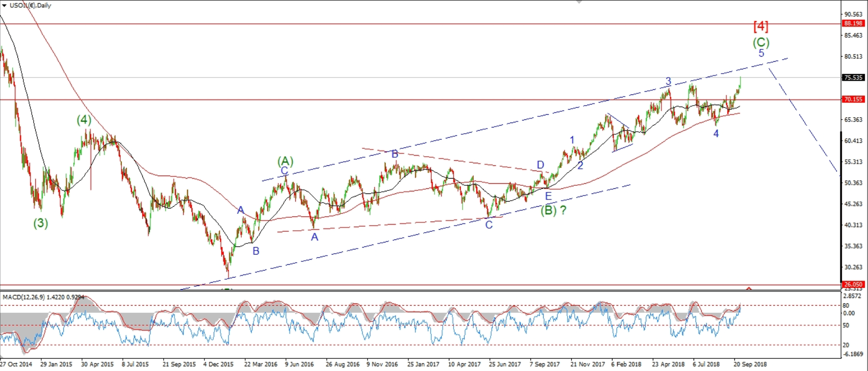
Task: Click the small red arrow marker near 26.050 line
Action: coord(749,289)
